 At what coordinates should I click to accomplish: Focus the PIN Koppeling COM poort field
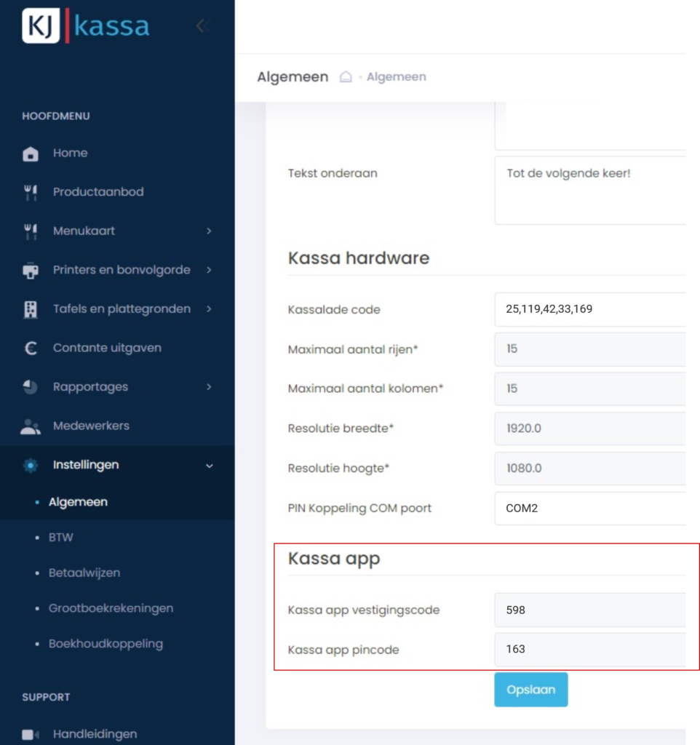click(589, 509)
